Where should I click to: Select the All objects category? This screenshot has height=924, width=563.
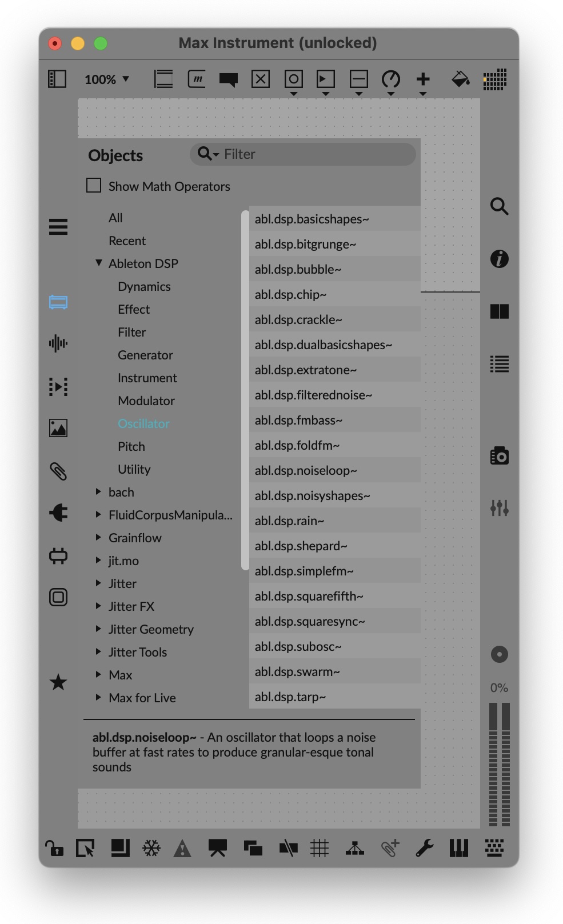tap(115, 218)
